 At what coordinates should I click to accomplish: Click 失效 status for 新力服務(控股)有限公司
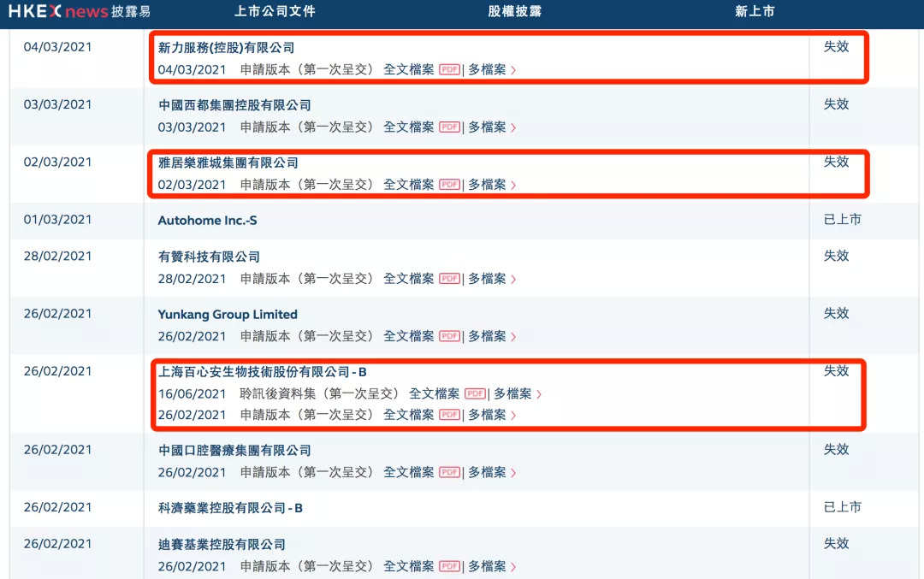pyautogui.click(x=836, y=46)
